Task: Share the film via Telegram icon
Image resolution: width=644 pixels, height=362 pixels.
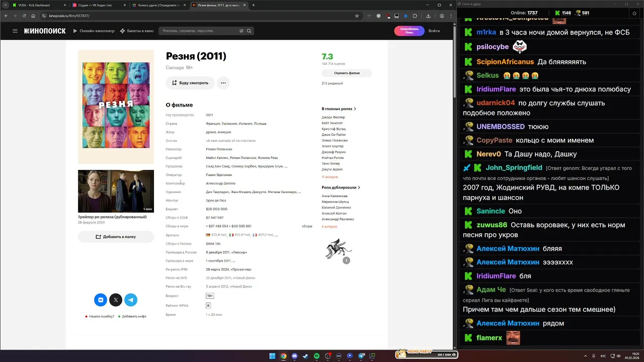Action: click(131, 300)
